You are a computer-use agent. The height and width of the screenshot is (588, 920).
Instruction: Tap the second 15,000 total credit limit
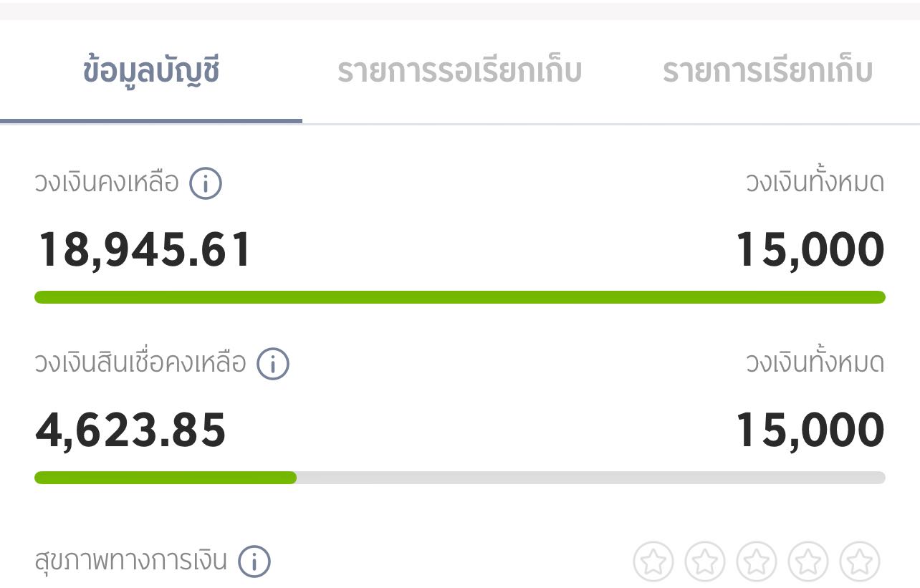pyautogui.click(x=810, y=430)
